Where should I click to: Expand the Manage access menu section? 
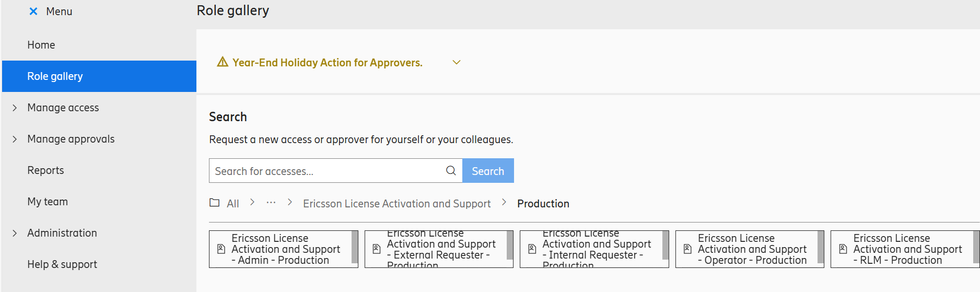coord(15,108)
